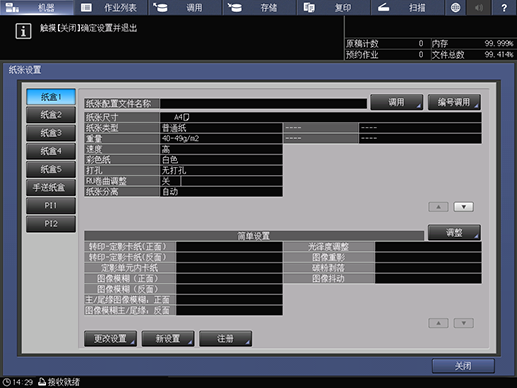Click the 简单设置 header

254,236
